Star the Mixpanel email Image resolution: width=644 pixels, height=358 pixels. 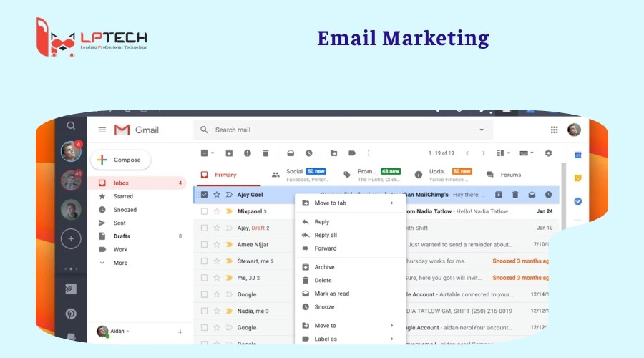[216, 211]
